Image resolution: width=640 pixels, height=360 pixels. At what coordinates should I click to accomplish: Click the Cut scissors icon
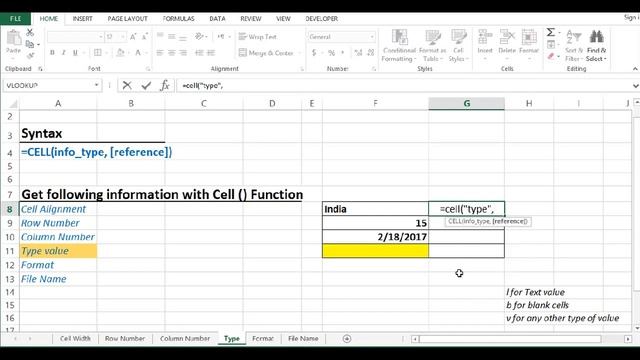pos(30,33)
